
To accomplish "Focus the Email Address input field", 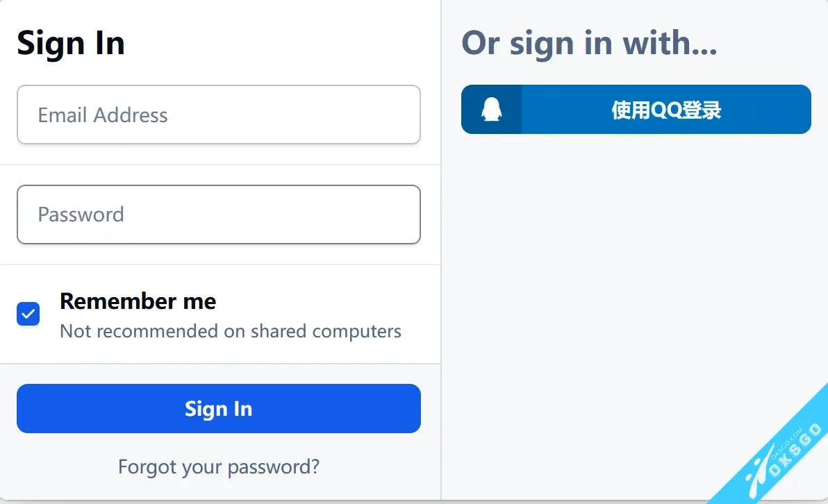I will click(x=218, y=115).
